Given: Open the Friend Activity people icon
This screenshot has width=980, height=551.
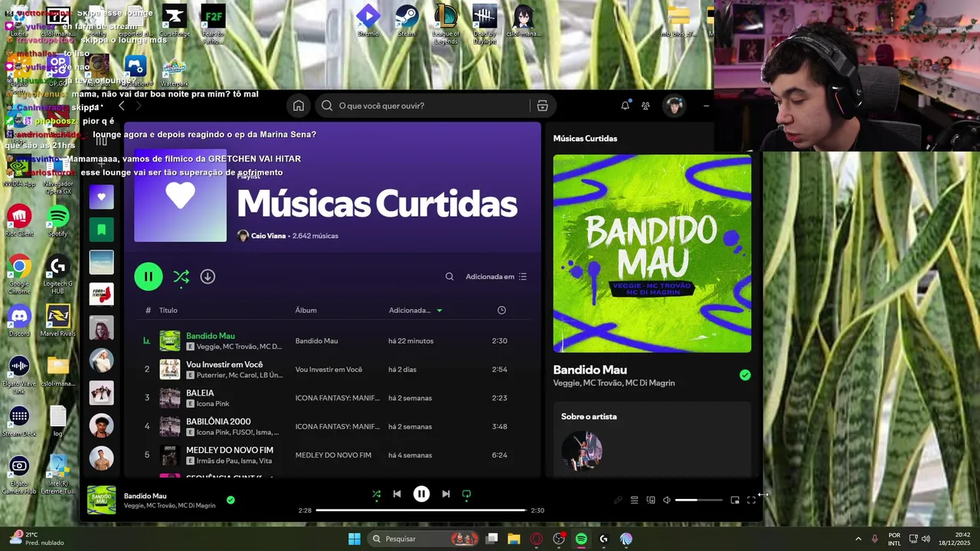Looking at the screenshot, I should click(645, 106).
